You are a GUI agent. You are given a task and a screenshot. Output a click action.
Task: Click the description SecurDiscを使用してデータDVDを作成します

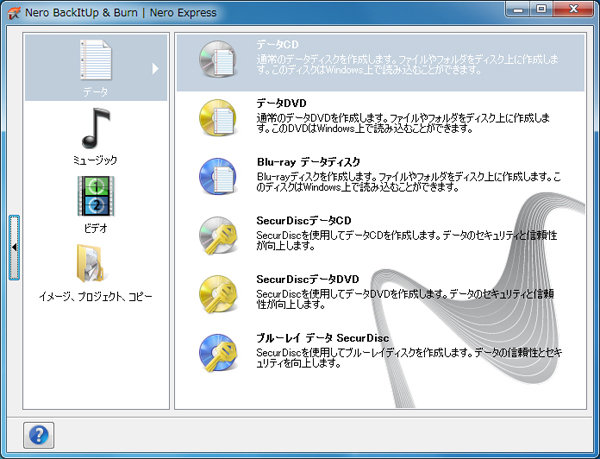pos(405,299)
